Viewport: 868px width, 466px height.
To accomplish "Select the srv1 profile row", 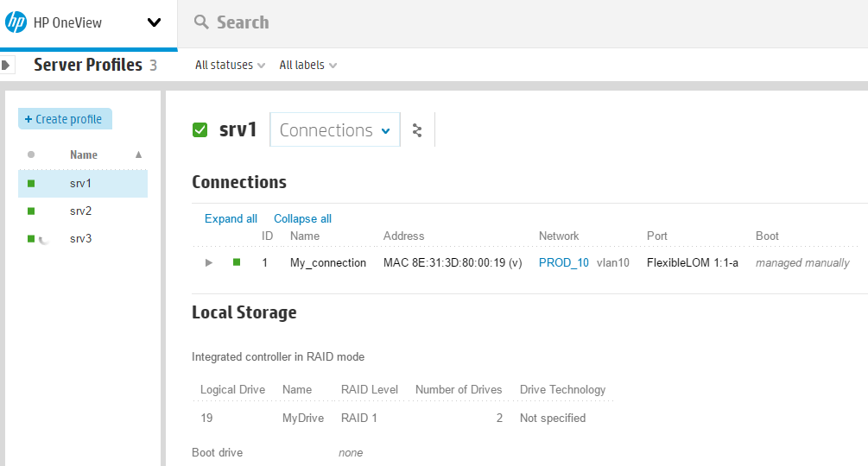I will (83, 184).
